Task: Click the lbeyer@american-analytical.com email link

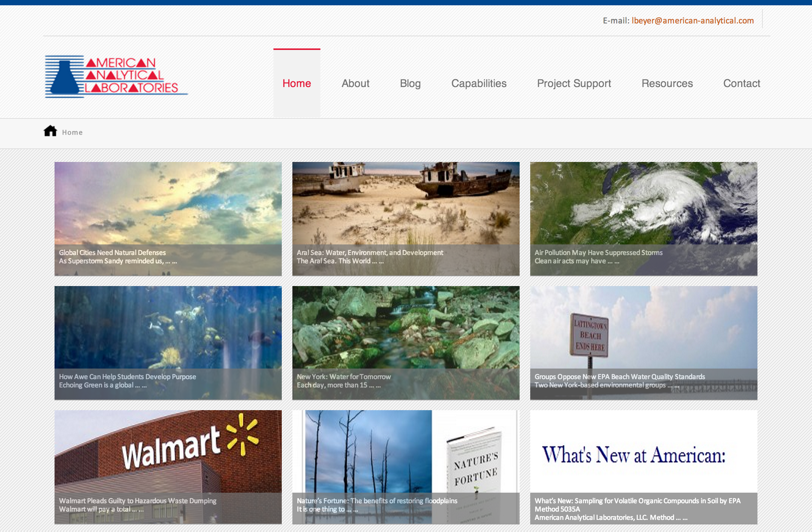Action: click(693, 21)
